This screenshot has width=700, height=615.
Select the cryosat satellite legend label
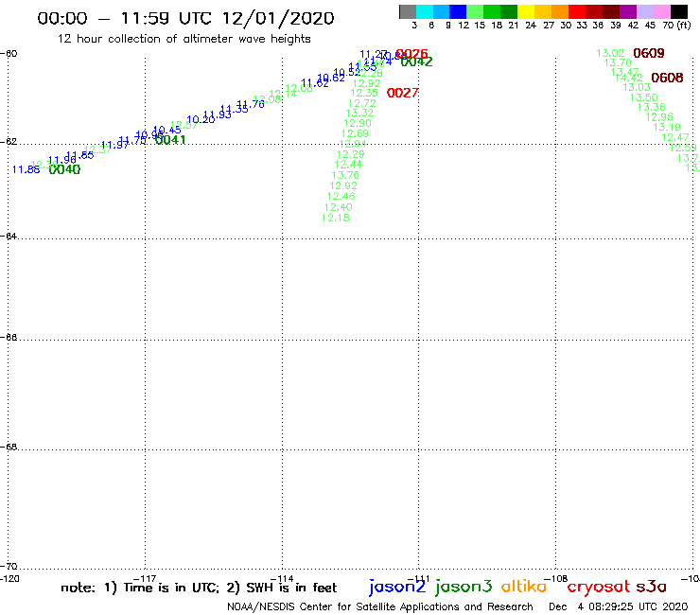598,587
